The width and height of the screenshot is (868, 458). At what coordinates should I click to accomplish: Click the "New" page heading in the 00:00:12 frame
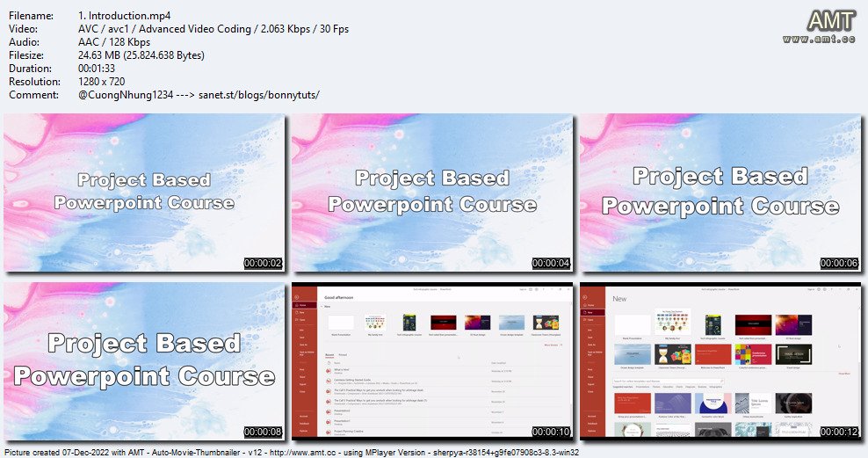coord(619,299)
